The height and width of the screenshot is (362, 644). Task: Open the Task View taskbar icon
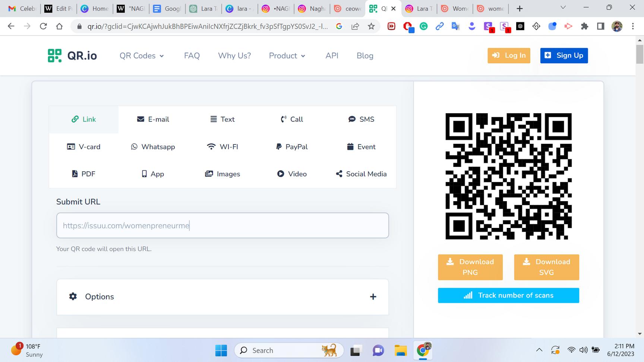[355, 350]
